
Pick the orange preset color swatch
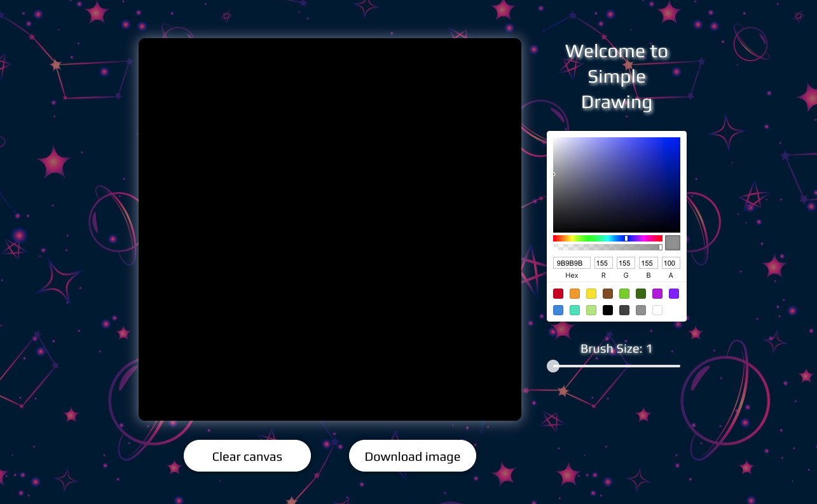click(x=575, y=294)
